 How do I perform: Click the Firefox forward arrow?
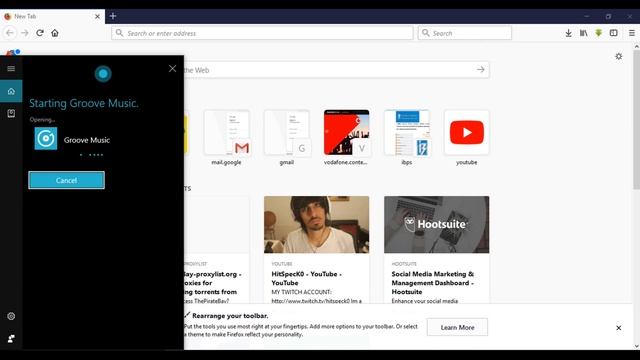(x=25, y=33)
